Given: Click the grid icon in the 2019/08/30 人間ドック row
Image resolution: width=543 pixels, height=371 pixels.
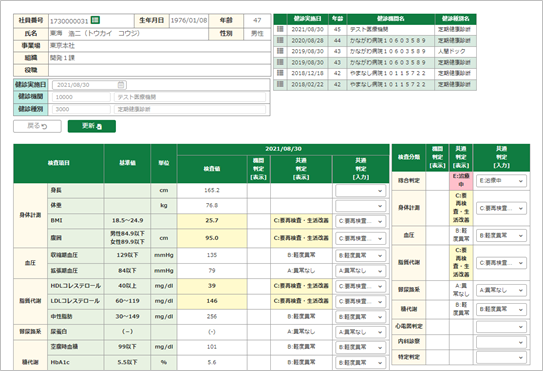Looking at the screenshot, I should (x=280, y=51).
